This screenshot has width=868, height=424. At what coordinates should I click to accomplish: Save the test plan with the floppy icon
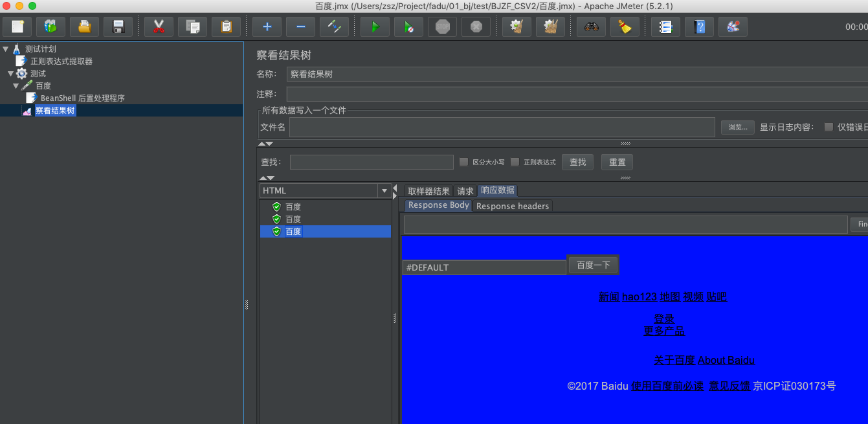[x=118, y=27]
